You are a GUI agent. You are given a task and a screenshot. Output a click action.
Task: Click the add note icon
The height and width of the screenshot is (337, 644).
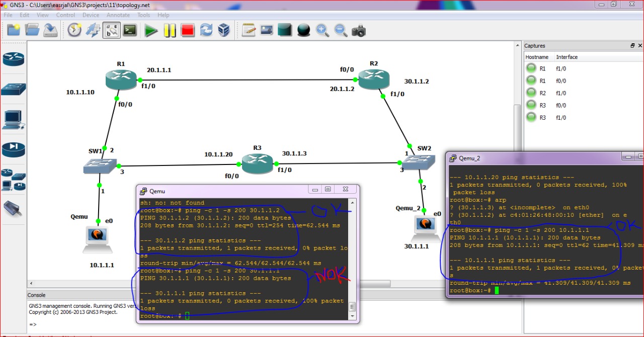click(249, 31)
